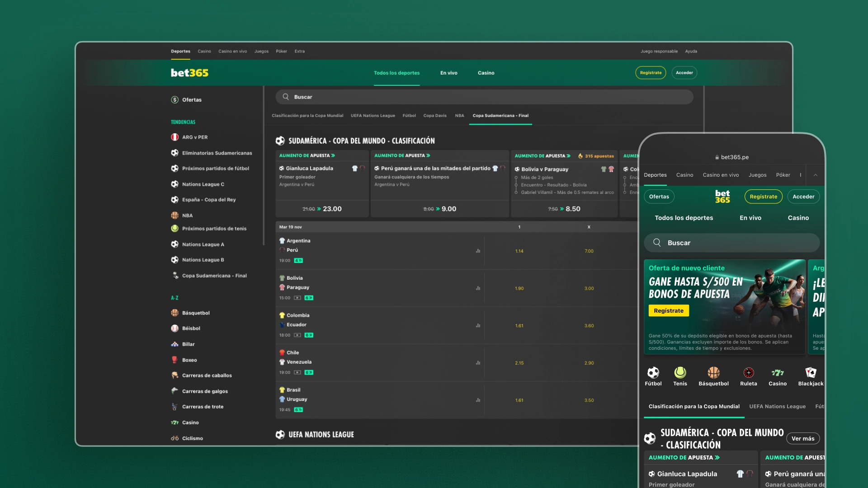This screenshot has width=868, height=488.
Task: Expand Eliminatorias Sudamericanas sidebar entry
Action: pyautogui.click(x=217, y=153)
